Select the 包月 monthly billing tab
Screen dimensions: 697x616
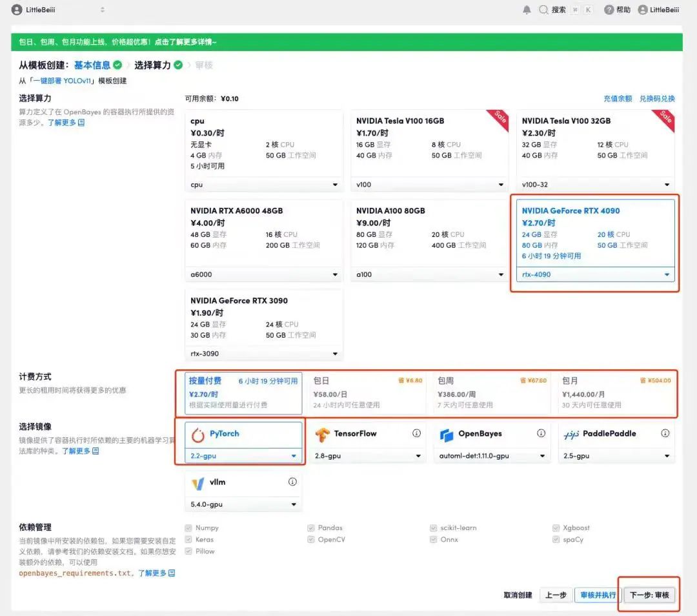[616, 393]
